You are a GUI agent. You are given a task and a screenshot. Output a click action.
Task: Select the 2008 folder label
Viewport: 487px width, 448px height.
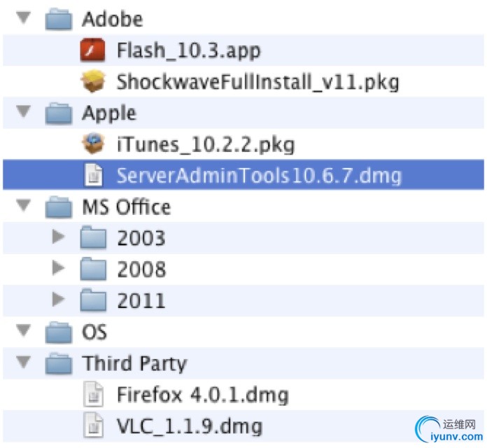tap(141, 269)
